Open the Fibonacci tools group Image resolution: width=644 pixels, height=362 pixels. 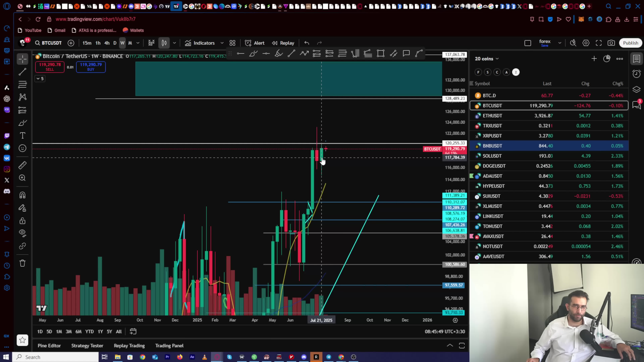click(22, 84)
